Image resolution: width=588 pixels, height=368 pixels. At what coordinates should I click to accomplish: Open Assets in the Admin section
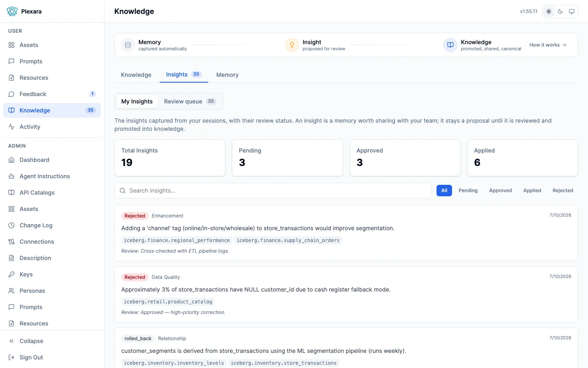[52, 209]
